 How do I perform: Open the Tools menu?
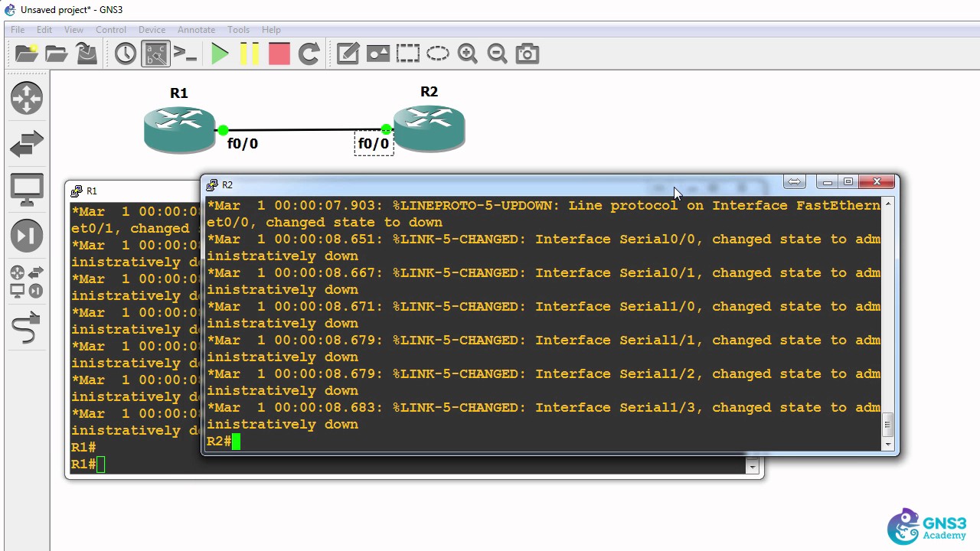[238, 30]
